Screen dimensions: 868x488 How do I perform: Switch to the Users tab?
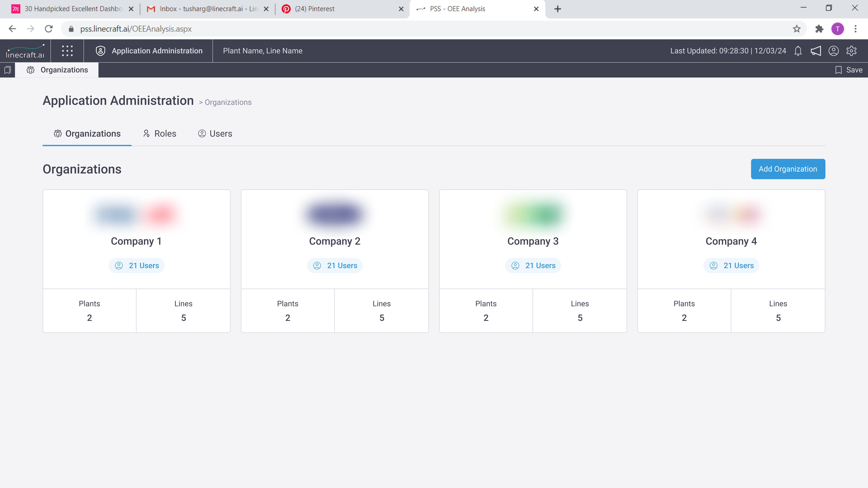[x=215, y=133]
